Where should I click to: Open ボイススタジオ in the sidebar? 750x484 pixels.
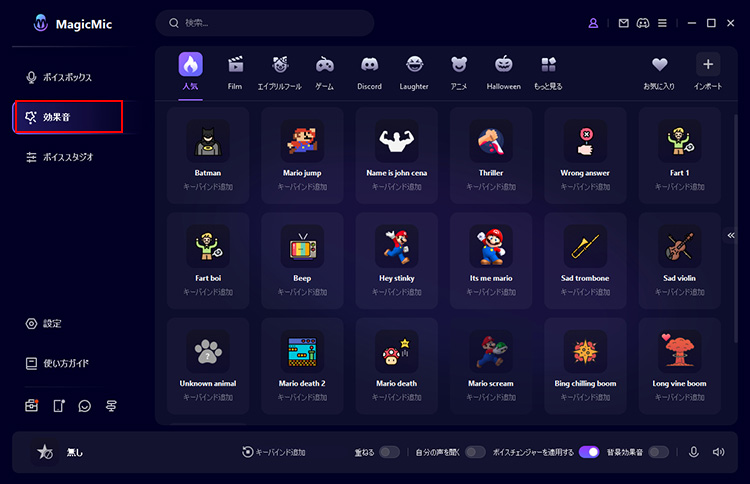(x=59, y=157)
